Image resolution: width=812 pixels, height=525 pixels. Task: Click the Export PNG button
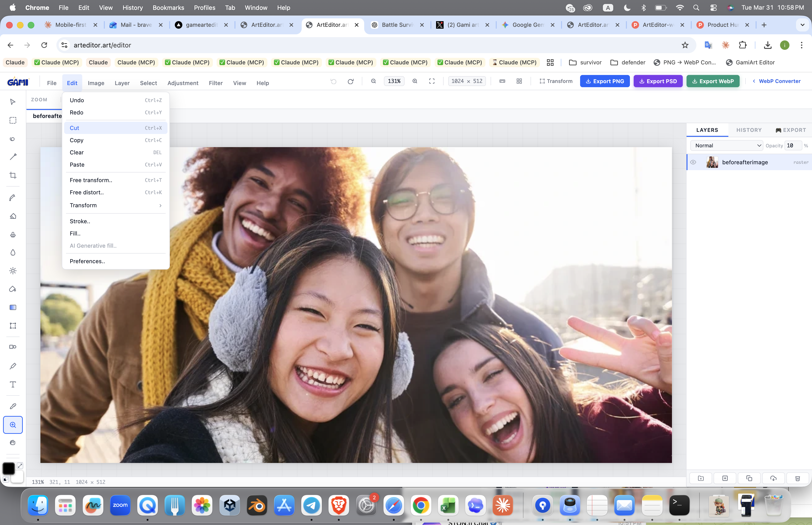click(605, 81)
